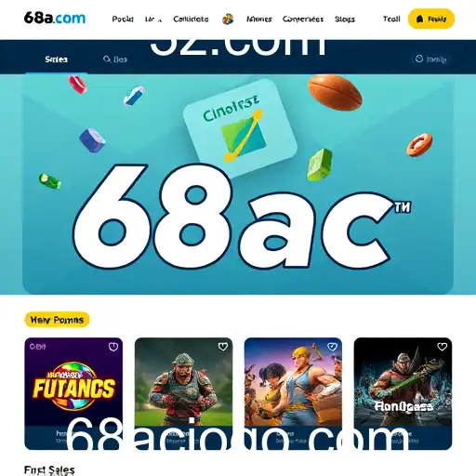
Task: Open the armored orc game thumbnail
Action: pyautogui.click(x=183, y=382)
